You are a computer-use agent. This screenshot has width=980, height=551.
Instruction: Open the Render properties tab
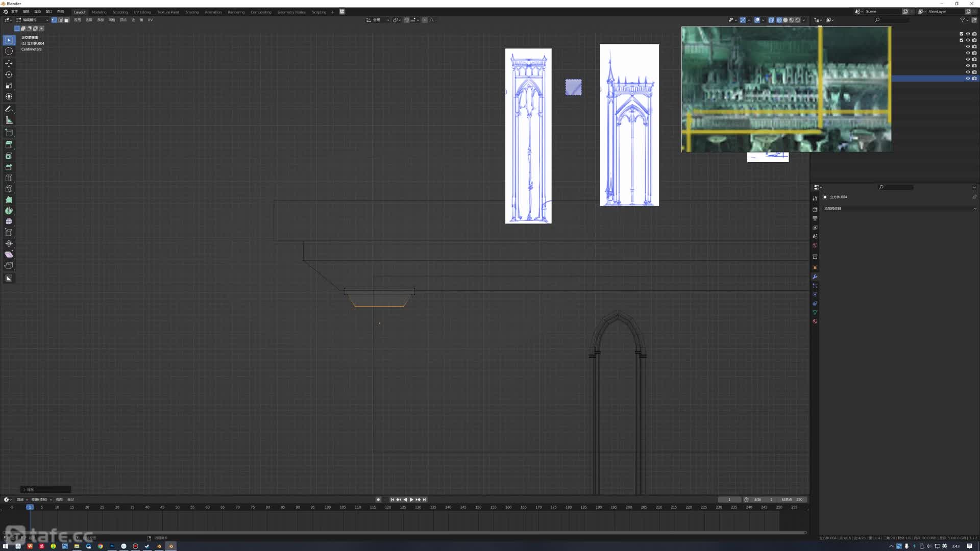coord(815,209)
